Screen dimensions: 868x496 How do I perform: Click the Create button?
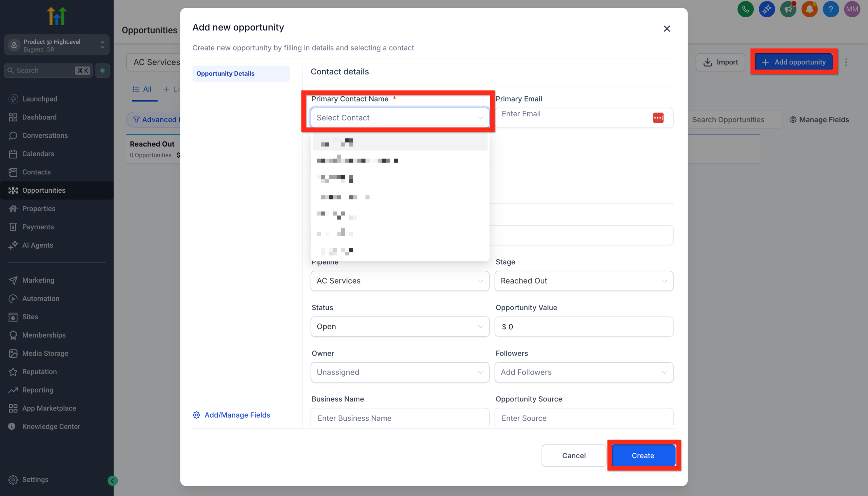coord(643,456)
